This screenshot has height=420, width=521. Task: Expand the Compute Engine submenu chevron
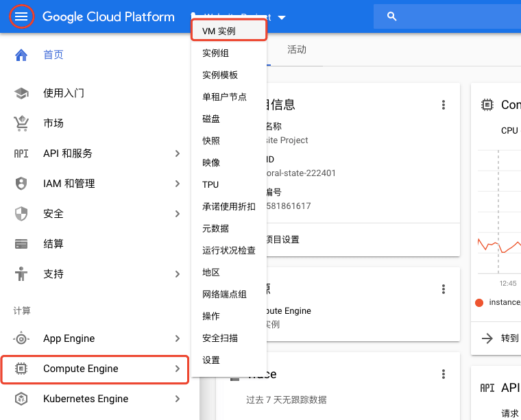click(178, 369)
